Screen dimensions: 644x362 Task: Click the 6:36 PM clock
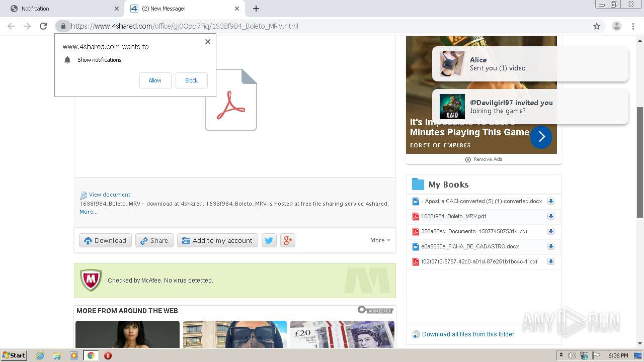click(x=618, y=355)
